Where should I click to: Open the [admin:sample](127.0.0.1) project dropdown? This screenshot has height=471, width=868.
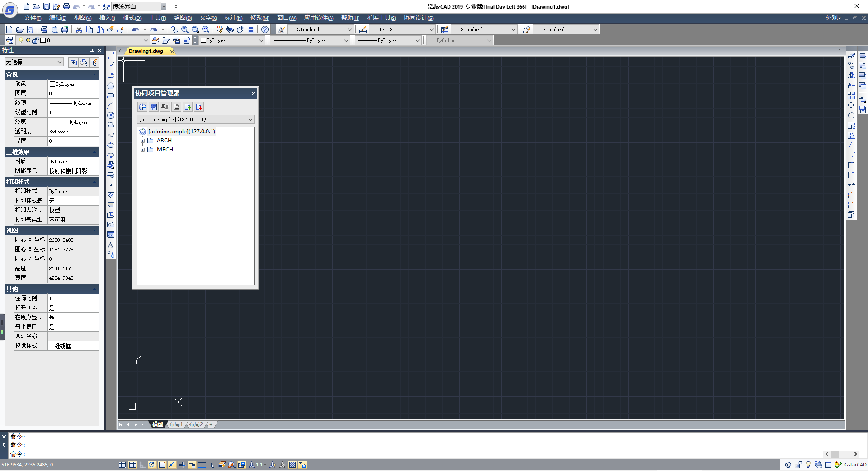click(250, 119)
